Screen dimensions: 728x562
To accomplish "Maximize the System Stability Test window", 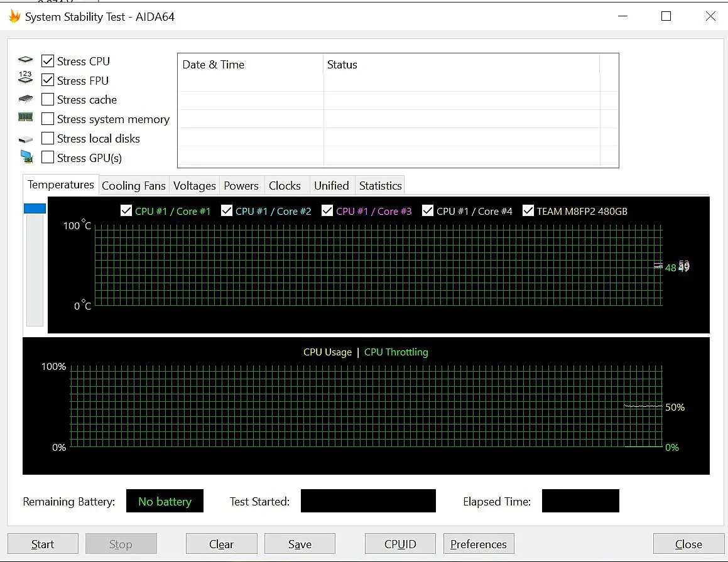I will (x=666, y=16).
